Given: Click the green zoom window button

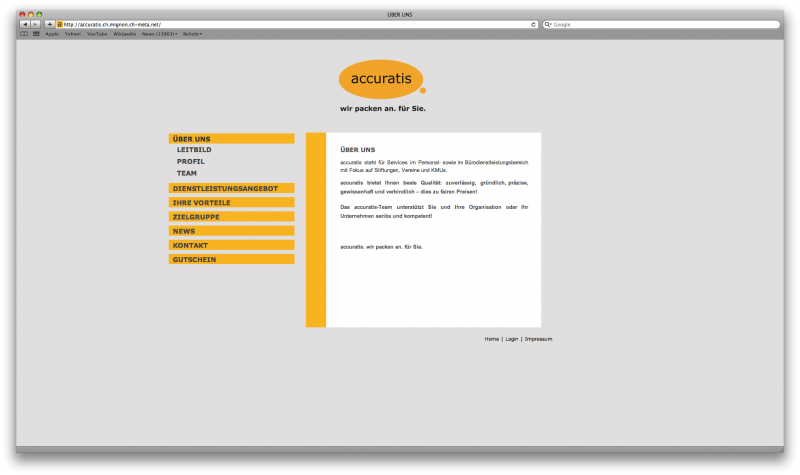Looking at the screenshot, I should pyautogui.click(x=39, y=15).
